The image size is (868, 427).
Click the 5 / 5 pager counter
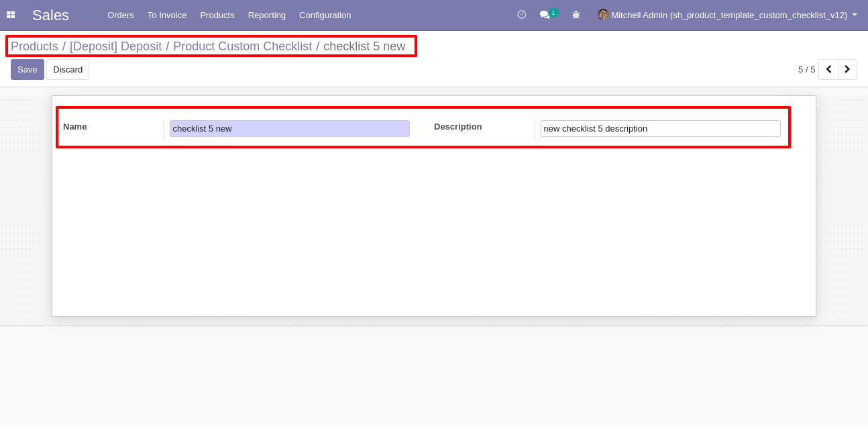click(806, 69)
